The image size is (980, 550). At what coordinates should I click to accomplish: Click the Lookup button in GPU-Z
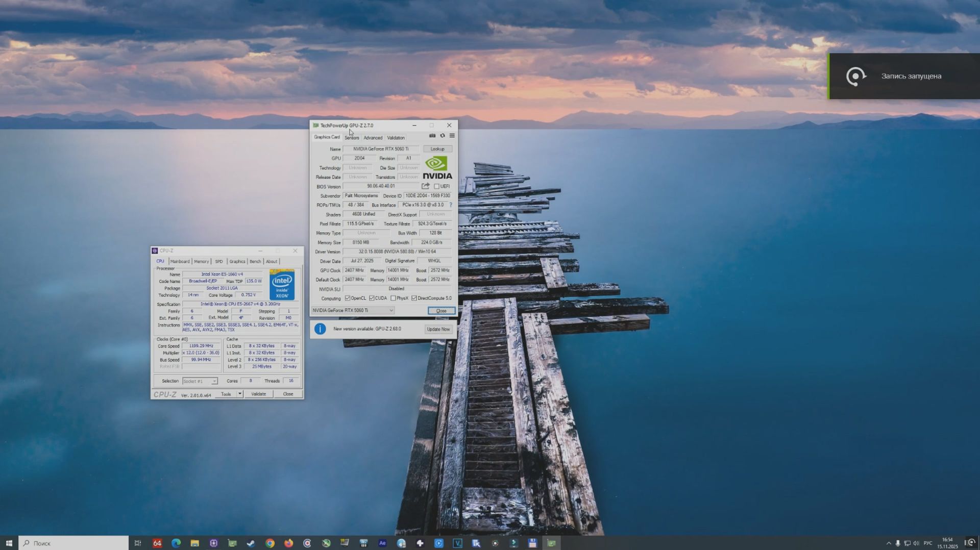coord(437,148)
